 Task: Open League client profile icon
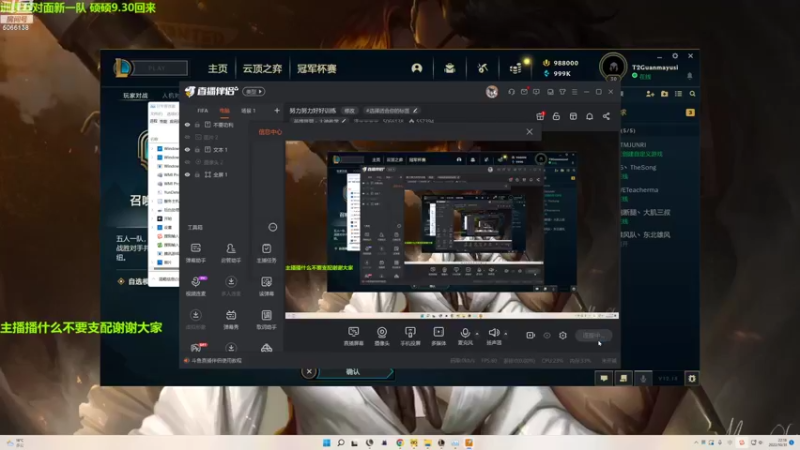[417, 68]
